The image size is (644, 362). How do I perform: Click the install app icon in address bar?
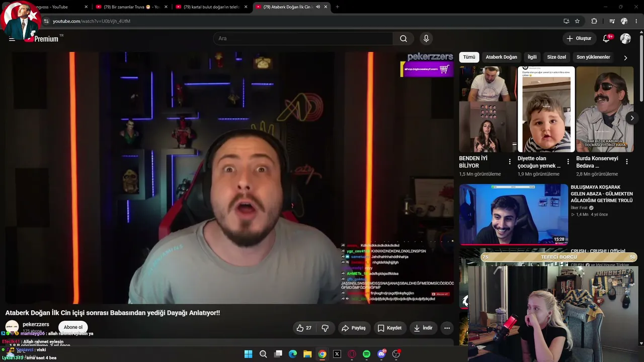click(x=566, y=21)
